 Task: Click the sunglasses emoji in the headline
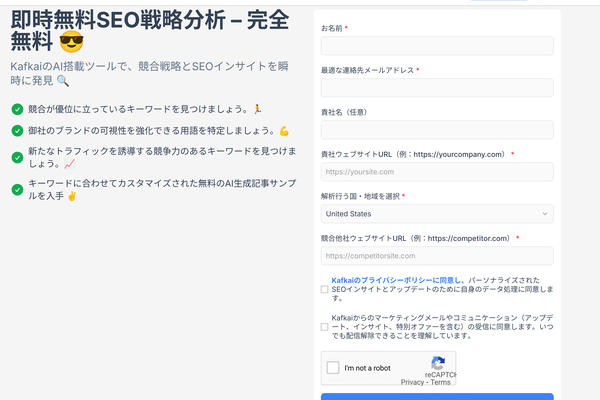(x=72, y=42)
